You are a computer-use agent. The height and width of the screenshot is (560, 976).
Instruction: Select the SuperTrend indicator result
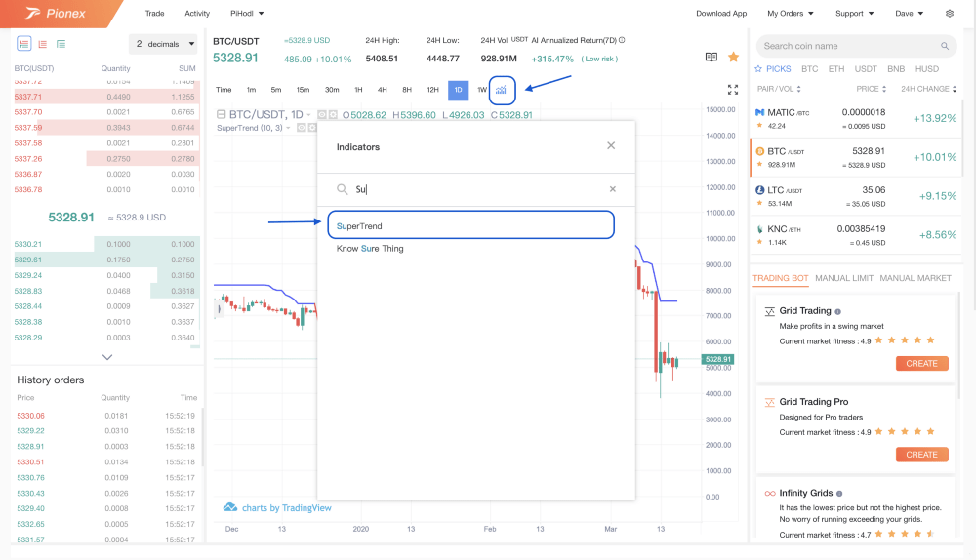click(x=471, y=224)
